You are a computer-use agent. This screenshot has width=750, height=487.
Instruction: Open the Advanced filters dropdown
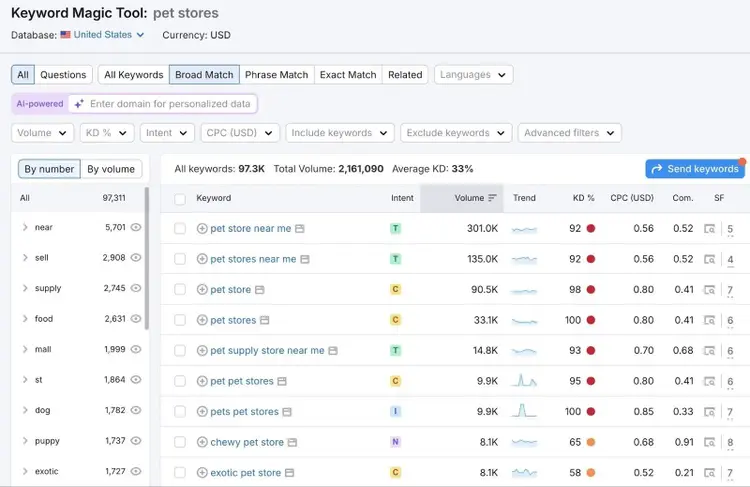(x=570, y=133)
